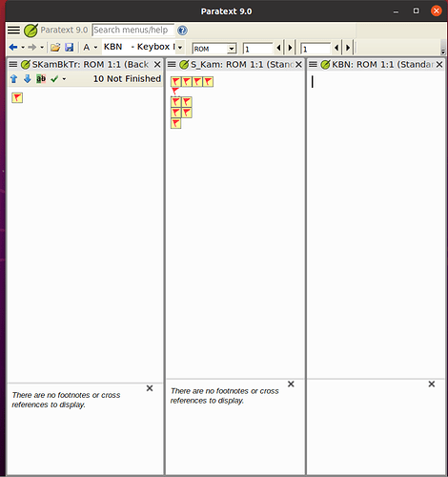Image resolution: width=448 pixels, height=477 pixels.
Task: Save with the floppy disk icon
Action: 70,48
